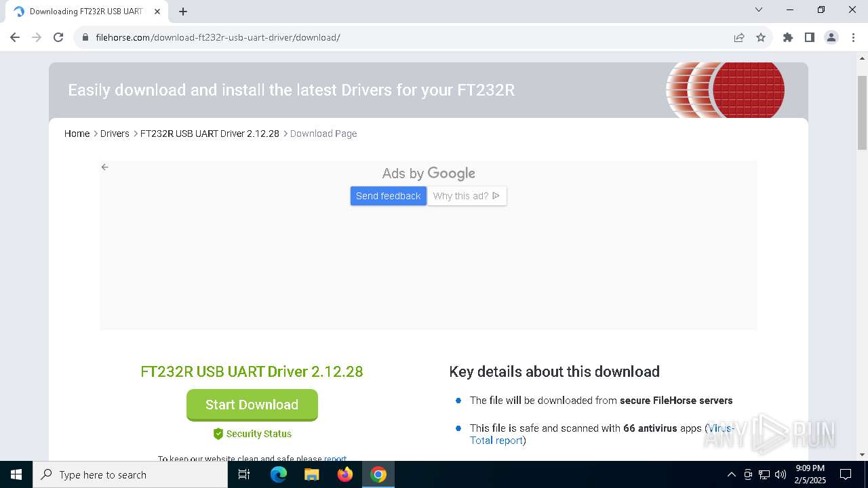Click the scrollbar up arrow
868x488 pixels.
click(863, 58)
